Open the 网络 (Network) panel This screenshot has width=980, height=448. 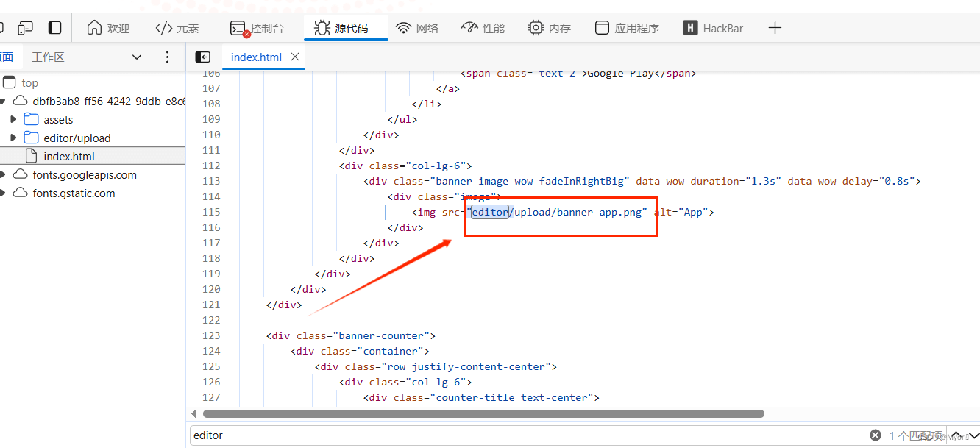417,28
